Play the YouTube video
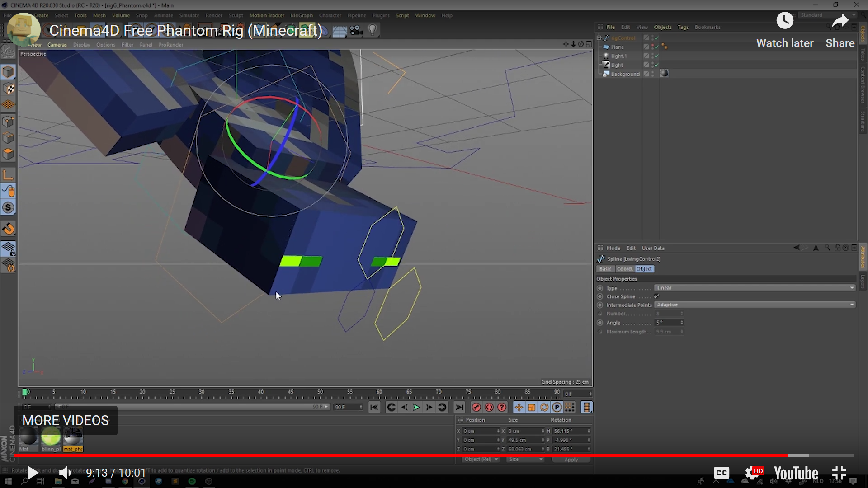This screenshot has width=868, height=488. tap(33, 473)
